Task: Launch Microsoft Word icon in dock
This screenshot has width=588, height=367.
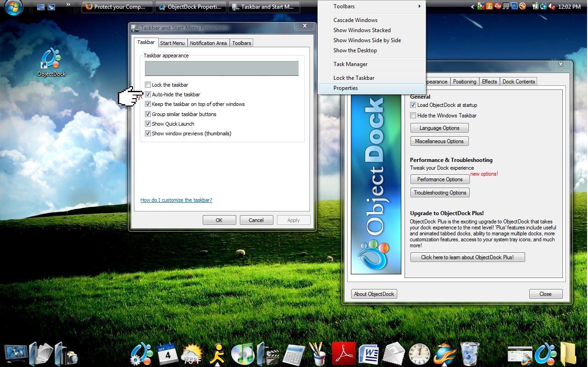Action: point(369,354)
